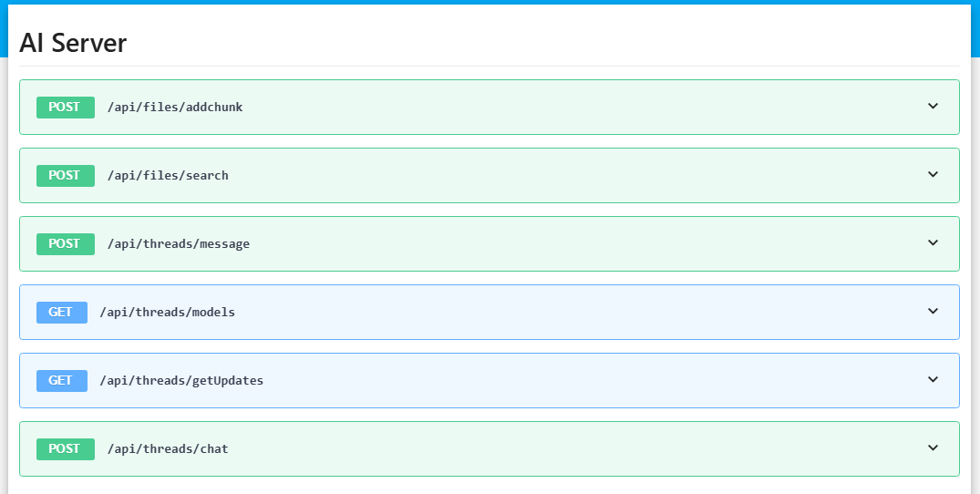Select POST badge next to /api/files/search
Viewport: 980px width, 494px height.
(65, 176)
